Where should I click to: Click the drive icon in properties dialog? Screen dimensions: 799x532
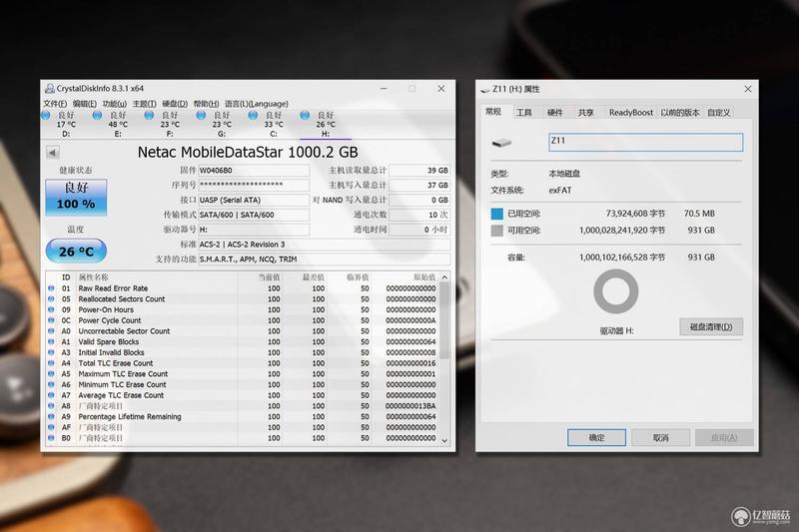(501, 143)
